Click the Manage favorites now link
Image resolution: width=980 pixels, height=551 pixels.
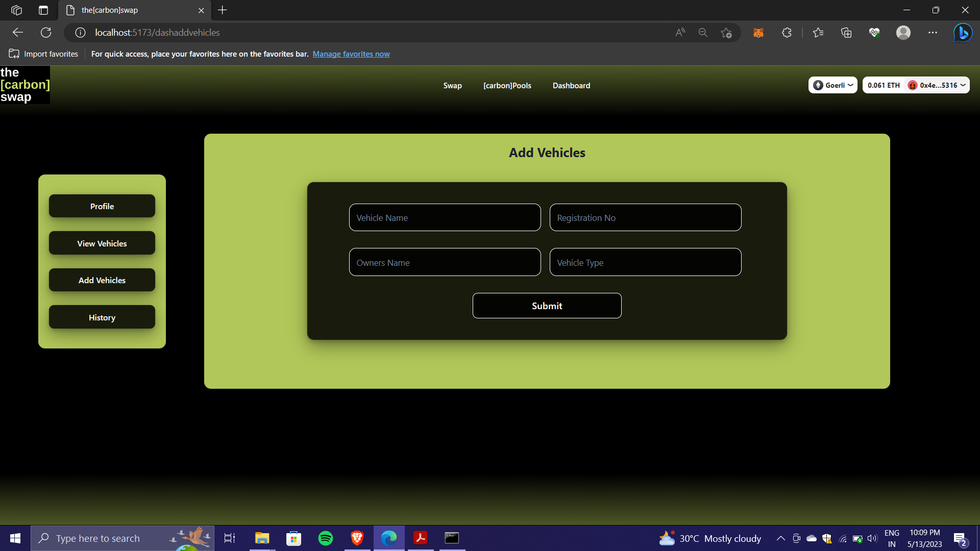351,54
